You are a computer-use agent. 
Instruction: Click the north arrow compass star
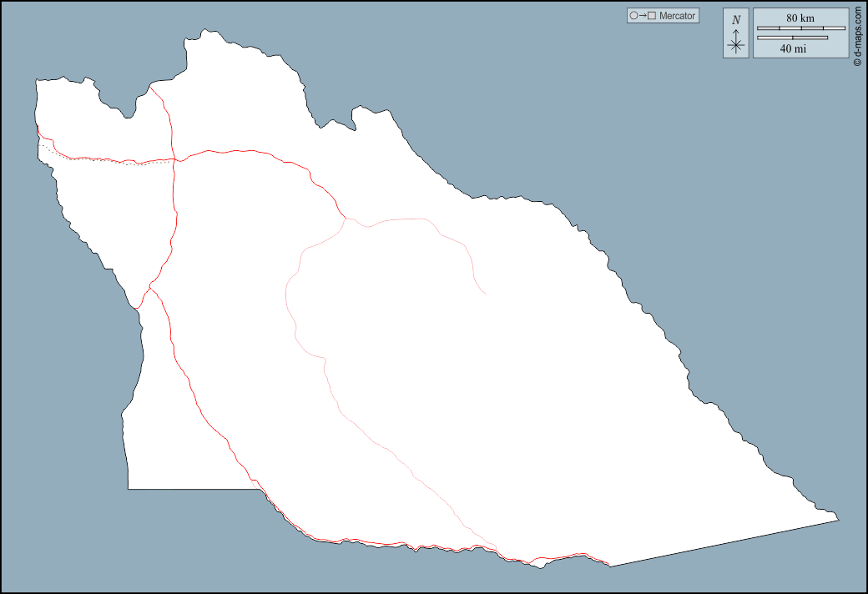pyautogui.click(x=735, y=46)
